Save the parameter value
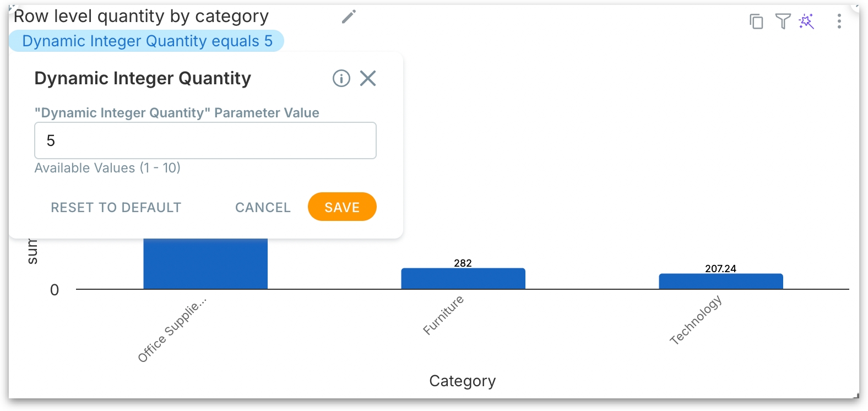The image size is (868, 411). click(x=342, y=207)
